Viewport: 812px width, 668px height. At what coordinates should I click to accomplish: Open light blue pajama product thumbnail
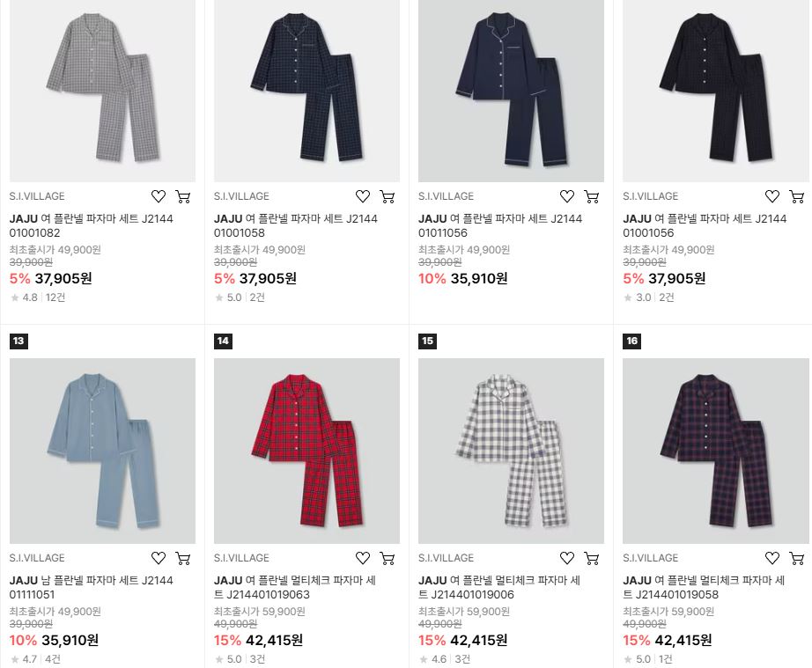click(x=102, y=451)
